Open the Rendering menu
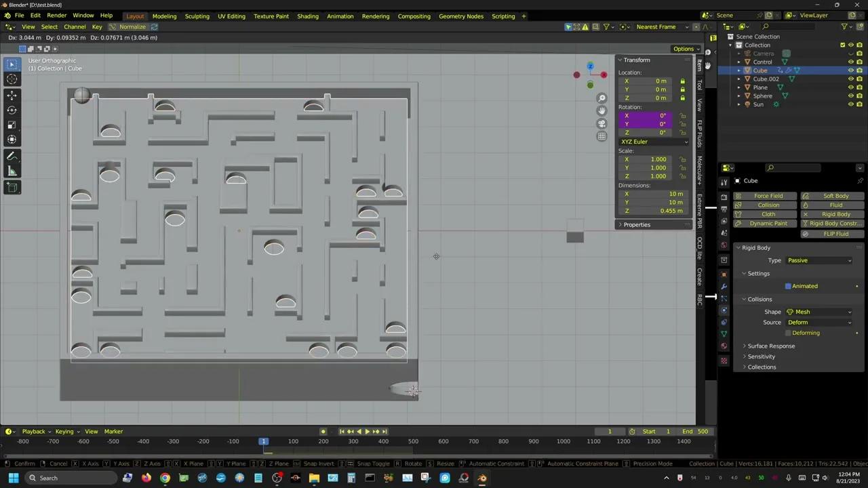 click(376, 16)
